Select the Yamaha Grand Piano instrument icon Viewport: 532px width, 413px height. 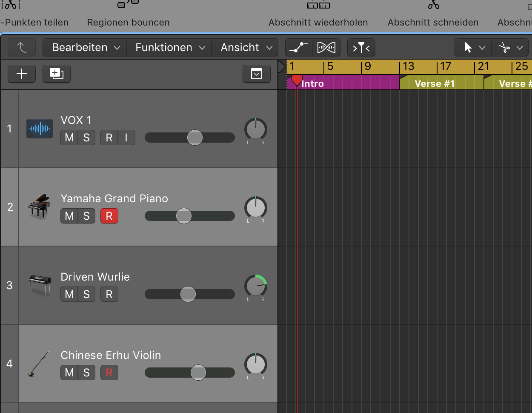[39, 206]
